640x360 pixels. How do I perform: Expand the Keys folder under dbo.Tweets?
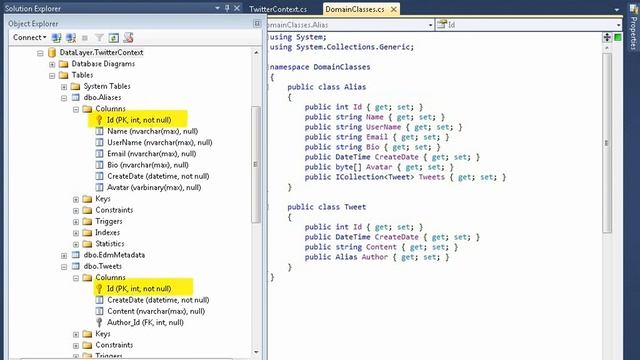[76, 334]
